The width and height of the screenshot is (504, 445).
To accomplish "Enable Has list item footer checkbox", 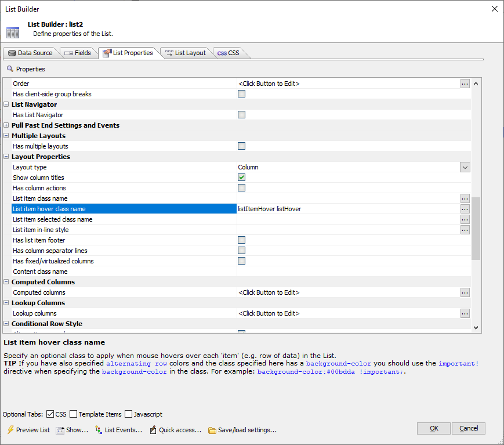I will tap(241, 240).
